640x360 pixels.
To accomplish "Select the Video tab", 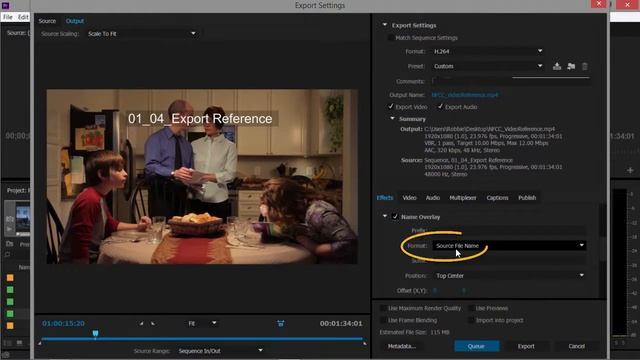I will (409, 198).
